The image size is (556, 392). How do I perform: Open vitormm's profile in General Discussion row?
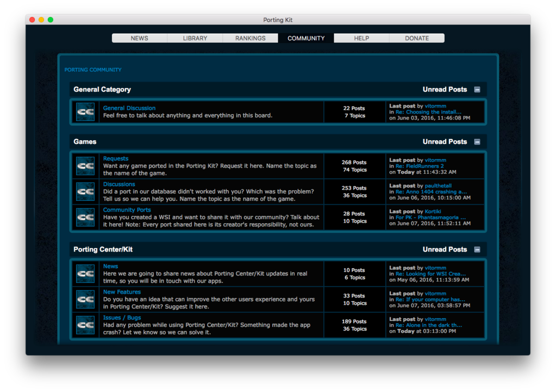tap(435, 106)
